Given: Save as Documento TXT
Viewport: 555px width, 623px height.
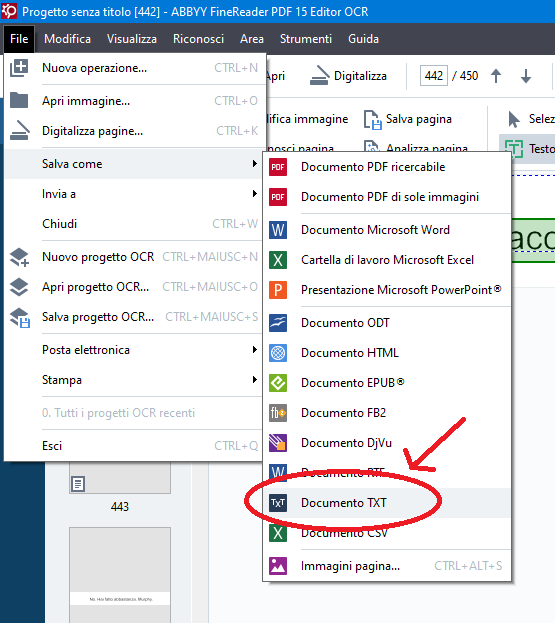Looking at the screenshot, I should coord(387,503).
